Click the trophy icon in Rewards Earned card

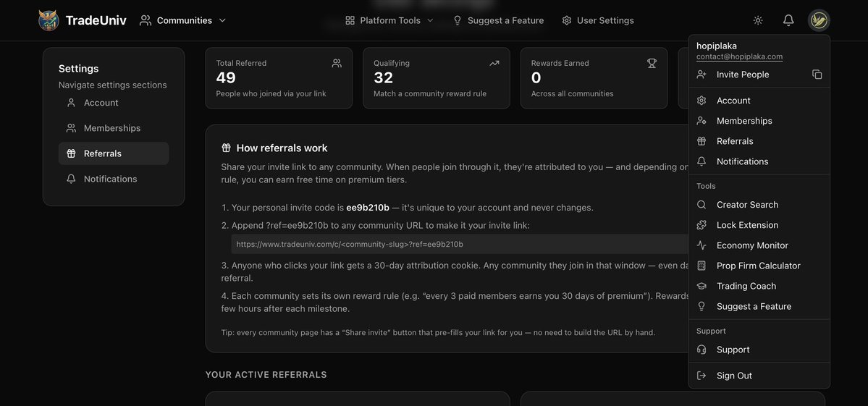(x=652, y=63)
